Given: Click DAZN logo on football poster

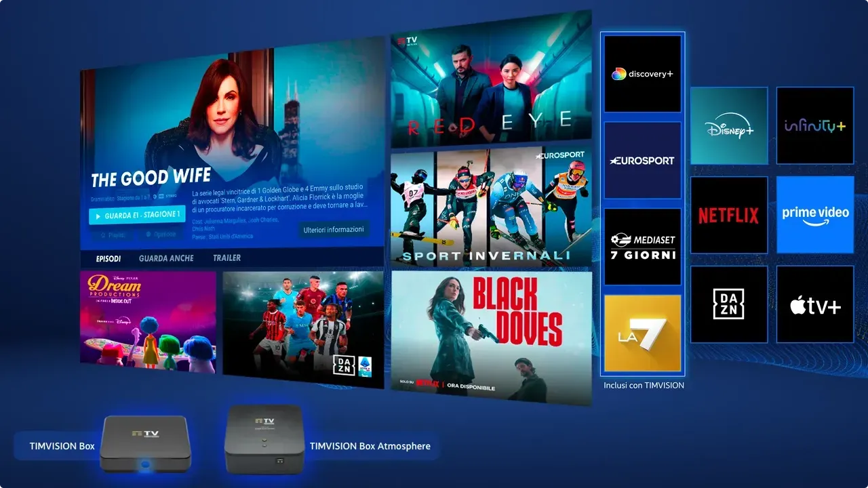Looking at the screenshot, I should pos(344,366).
